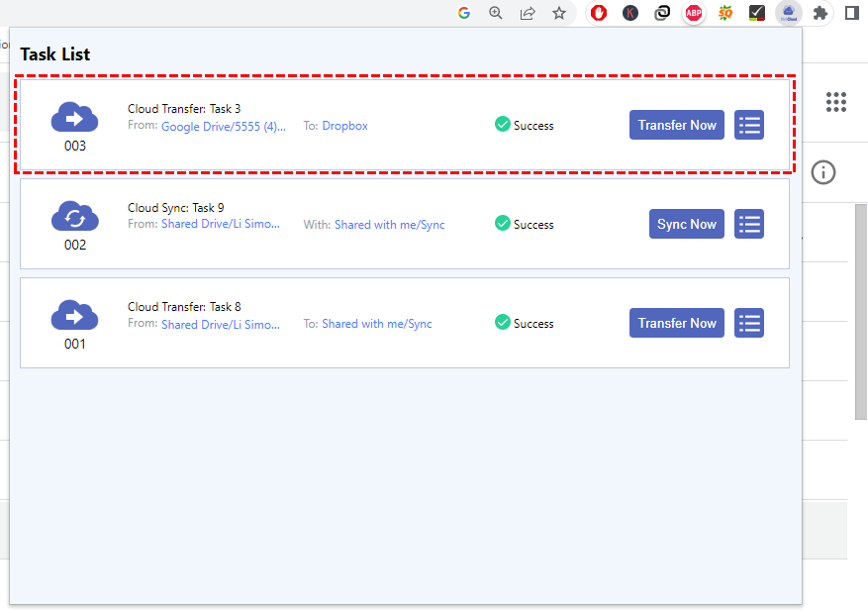
Task: Click the Cloud Sync: Task 9 title
Action: [x=176, y=208]
